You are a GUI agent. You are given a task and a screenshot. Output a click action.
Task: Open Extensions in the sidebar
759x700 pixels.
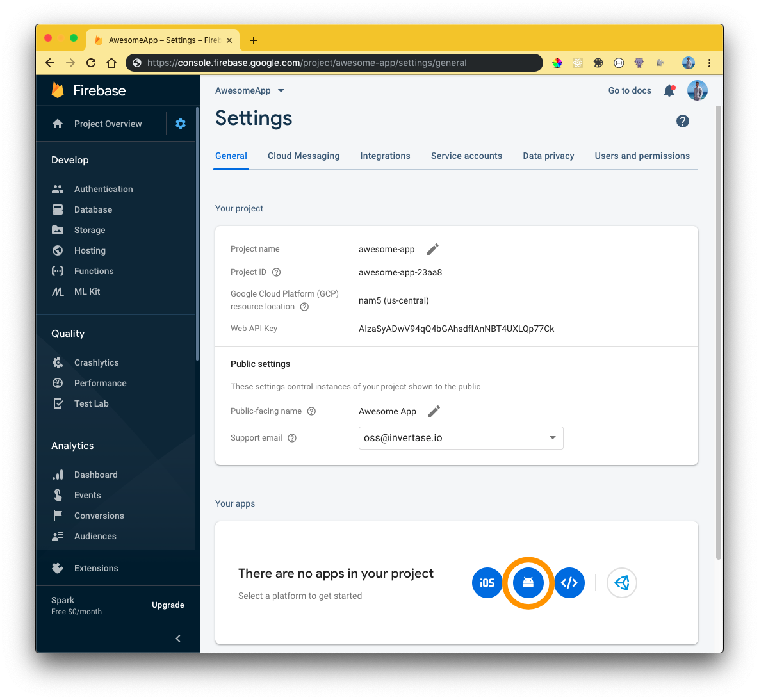[x=96, y=568]
